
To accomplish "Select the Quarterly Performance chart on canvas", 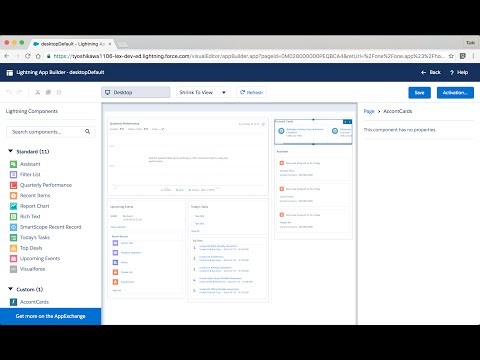I will 188,156.
